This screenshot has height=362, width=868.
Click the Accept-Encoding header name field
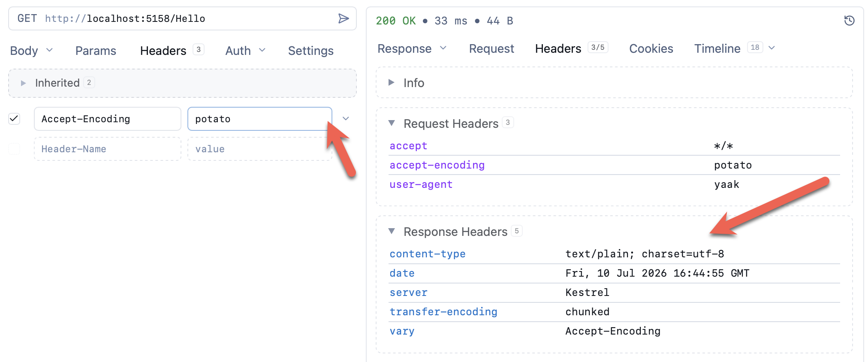point(108,119)
